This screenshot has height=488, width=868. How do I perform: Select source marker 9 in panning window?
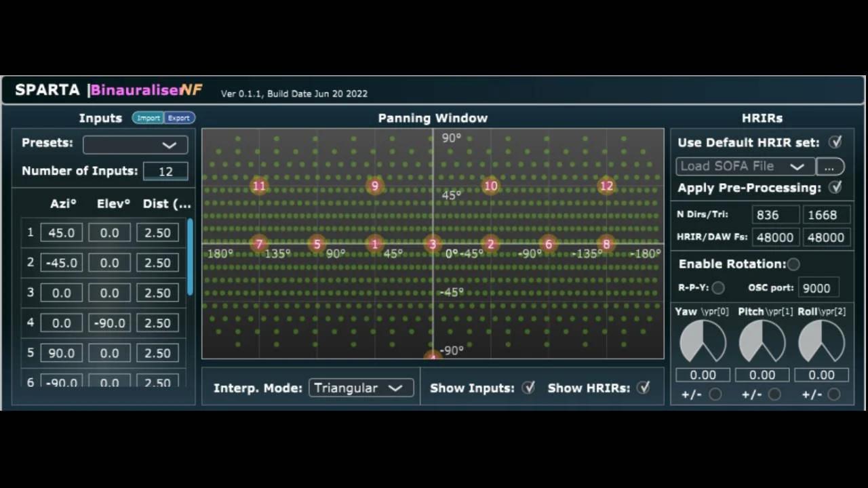(x=375, y=186)
